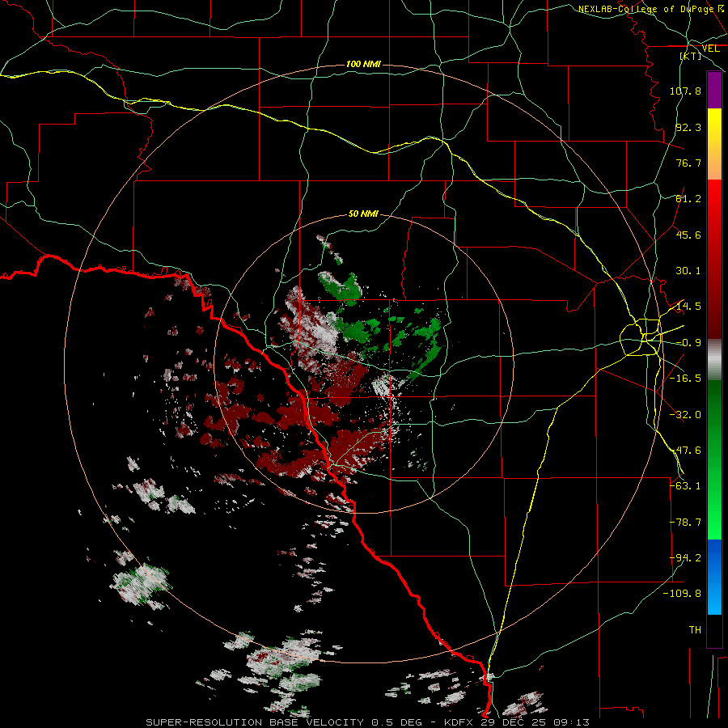Select the 92.3 scale value
The image size is (728, 728).
pos(688,127)
